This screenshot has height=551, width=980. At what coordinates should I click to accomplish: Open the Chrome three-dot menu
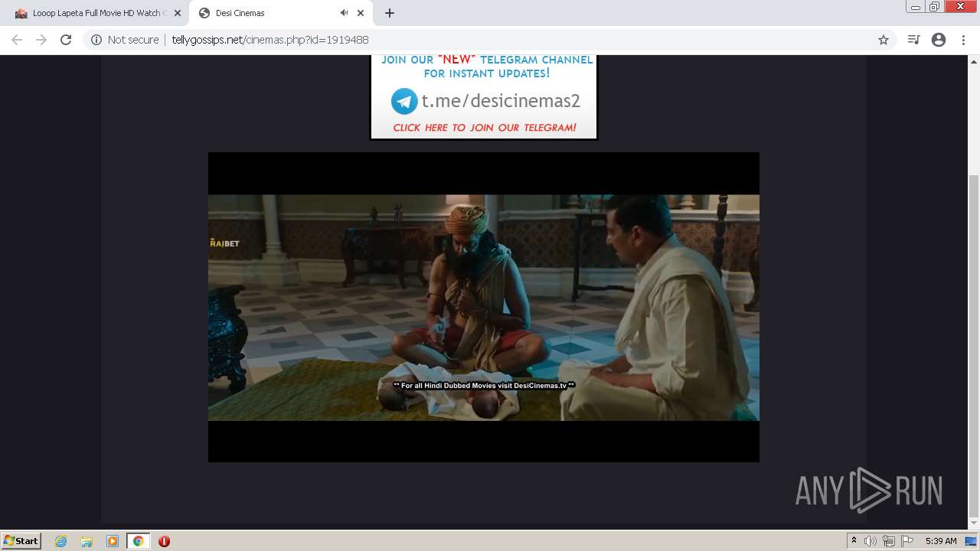click(x=964, y=40)
